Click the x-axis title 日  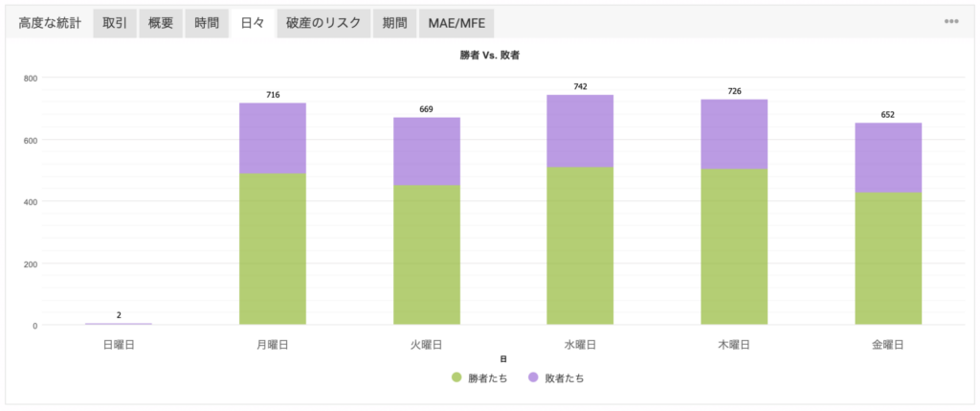pyautogui.click(x=503, y=359)
